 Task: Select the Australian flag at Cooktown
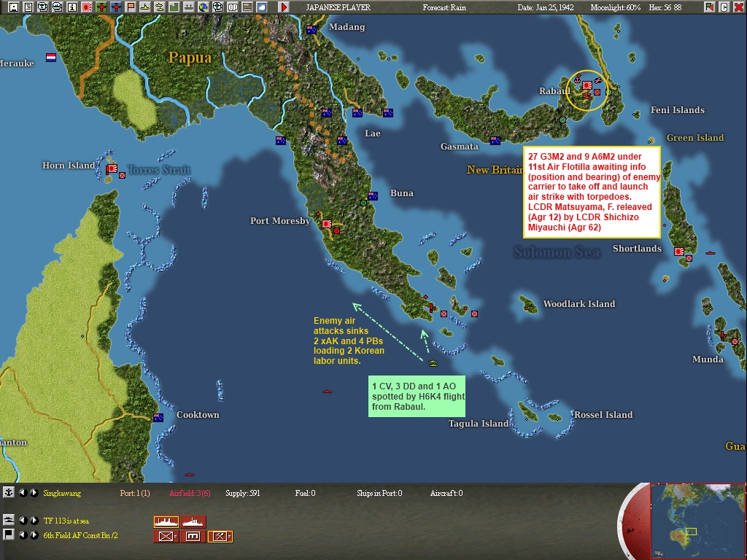pyautogui.click(x=158, y=418)
